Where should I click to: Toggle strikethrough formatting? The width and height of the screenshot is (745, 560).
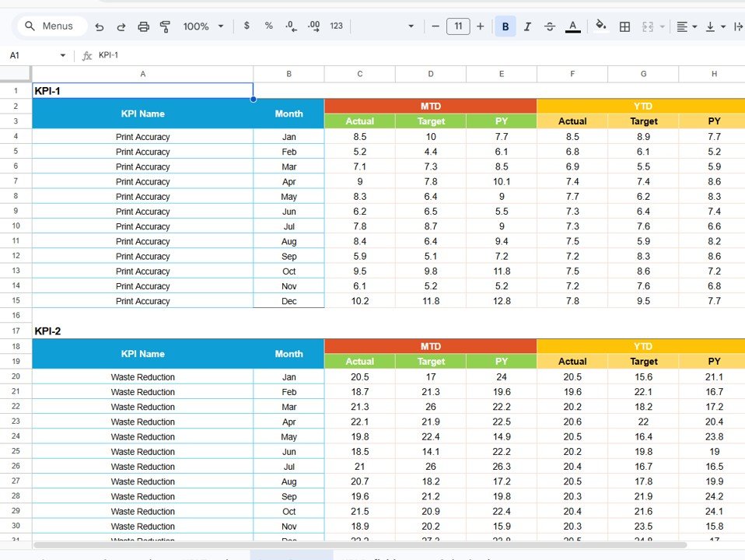pyautogui.click(x=549, y=26)
